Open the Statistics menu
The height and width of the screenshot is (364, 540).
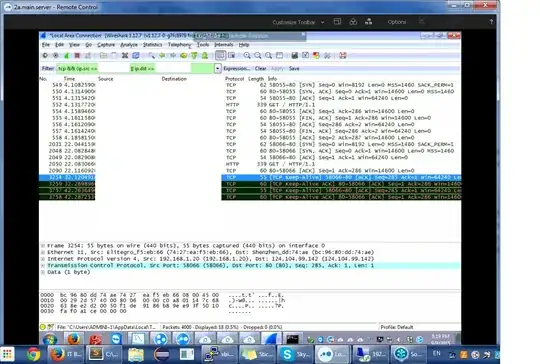pos(152,45)
